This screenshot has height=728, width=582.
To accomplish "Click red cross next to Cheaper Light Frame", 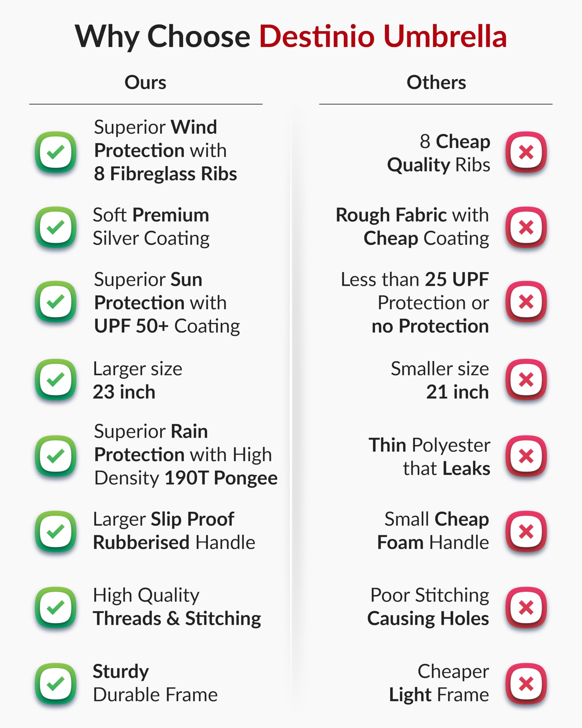I will pos(526,683).
